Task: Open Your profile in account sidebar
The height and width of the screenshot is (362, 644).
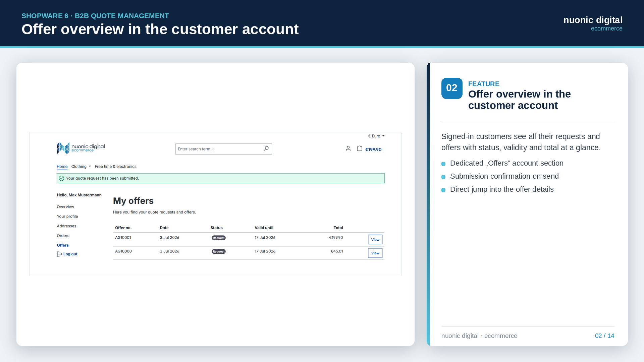Action: [x=67, y=217]
